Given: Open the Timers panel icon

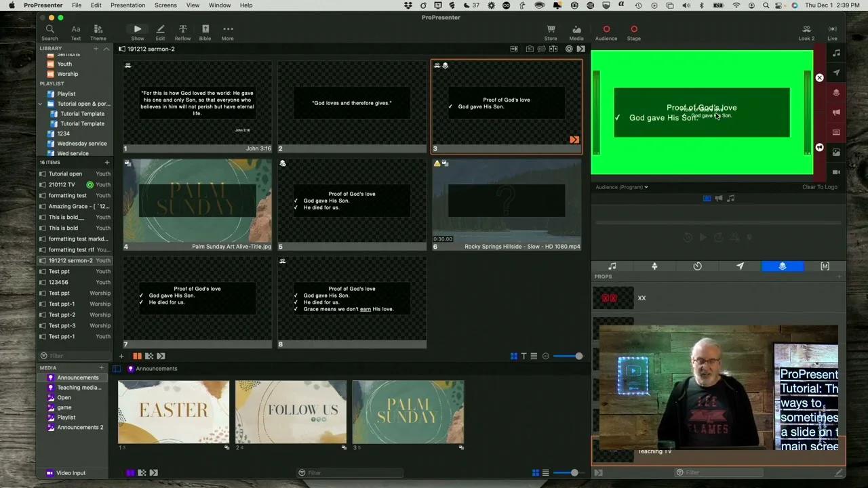Looking at the screenshot, I should [697, 266].
